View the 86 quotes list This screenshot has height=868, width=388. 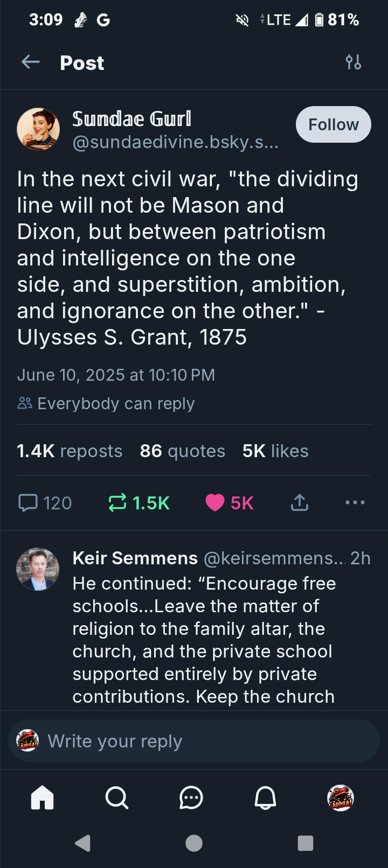tap(182, 451)
